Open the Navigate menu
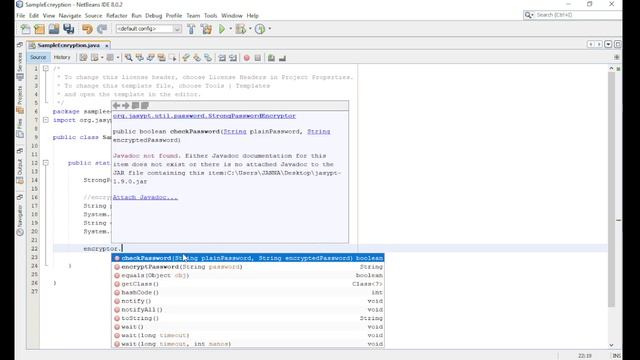The width and height of the screenshot is (640, 360). pyautogui.click(x=70, y=16)
